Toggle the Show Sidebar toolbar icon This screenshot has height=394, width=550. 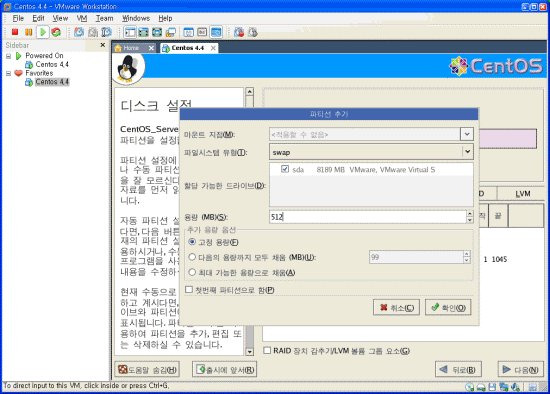(130, 32)
